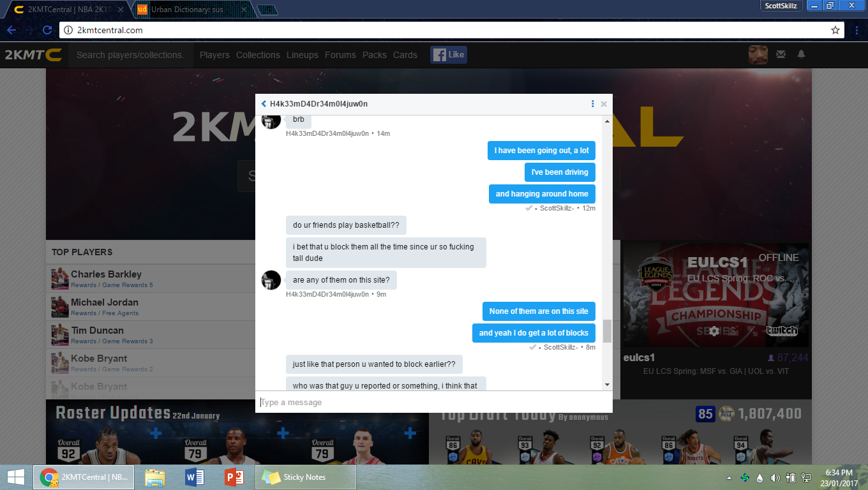Click Charles Barkley card thumbnail

click(x=60, y=279)
